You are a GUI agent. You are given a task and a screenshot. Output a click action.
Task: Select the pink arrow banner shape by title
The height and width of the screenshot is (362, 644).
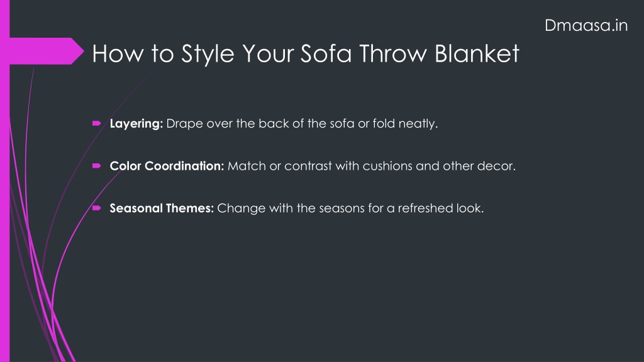click(x=47, y=51)
